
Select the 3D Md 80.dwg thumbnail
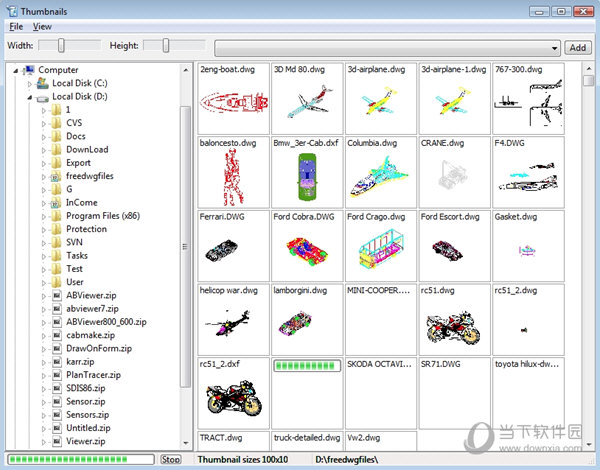307,99
